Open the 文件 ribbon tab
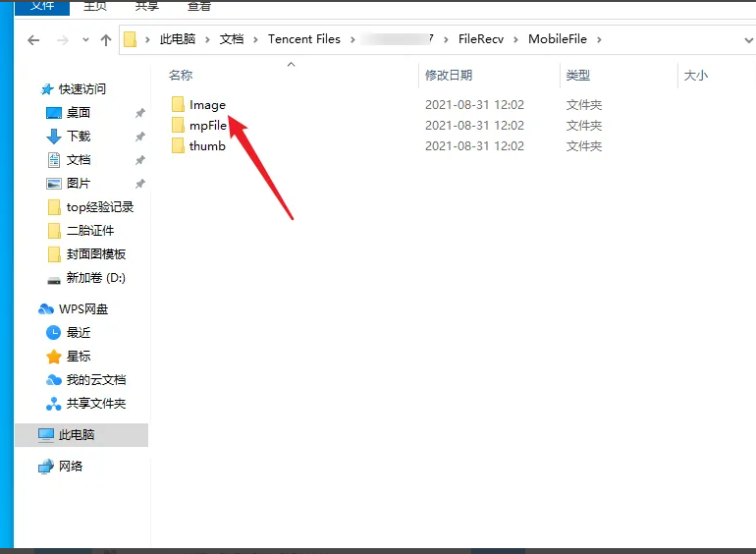This screenshot has width=756, height=554. coord(42,7)
